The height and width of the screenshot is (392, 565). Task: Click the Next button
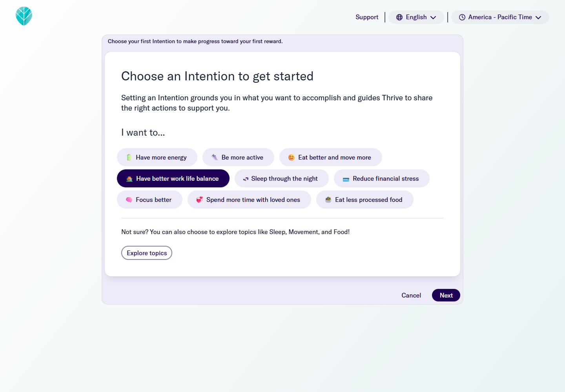[x=446, y=295]
